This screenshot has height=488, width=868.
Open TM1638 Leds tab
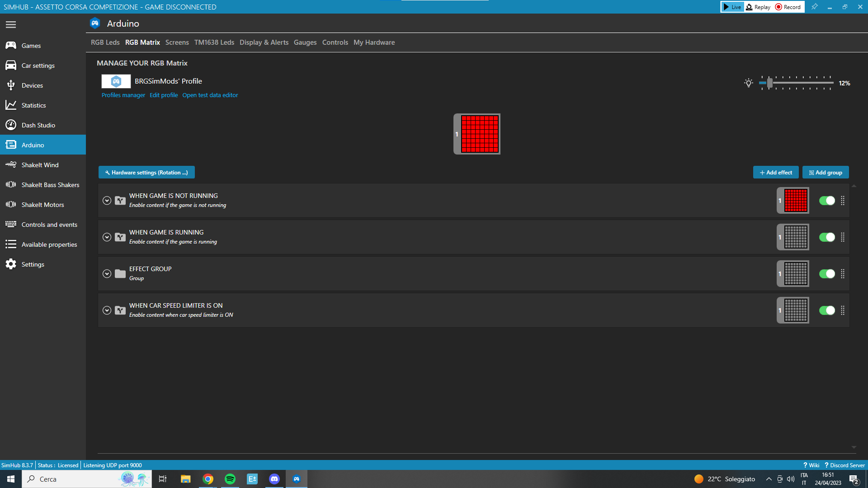click(214, 42)
